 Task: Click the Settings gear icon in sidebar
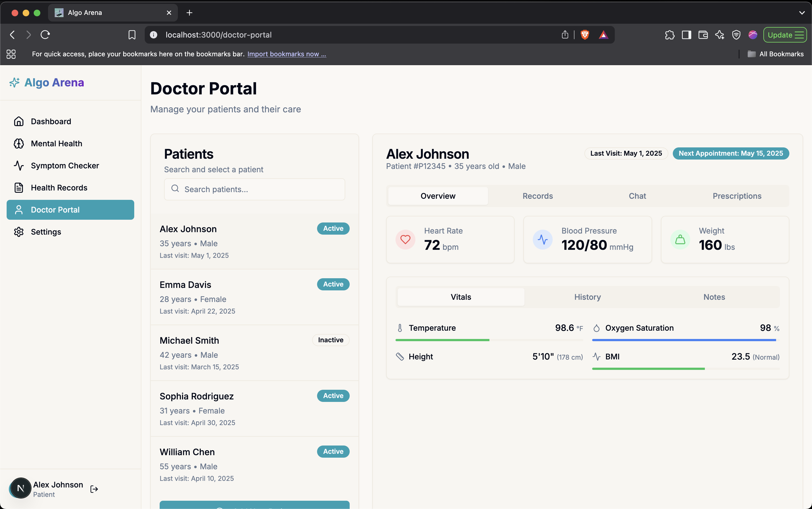tap(19, 232)
